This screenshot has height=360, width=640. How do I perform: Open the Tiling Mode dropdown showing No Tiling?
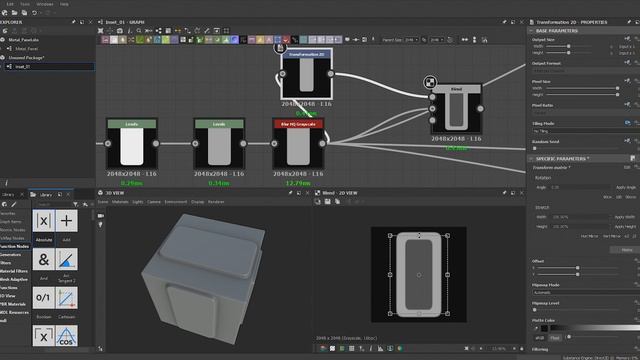click(x=586, y=131)
